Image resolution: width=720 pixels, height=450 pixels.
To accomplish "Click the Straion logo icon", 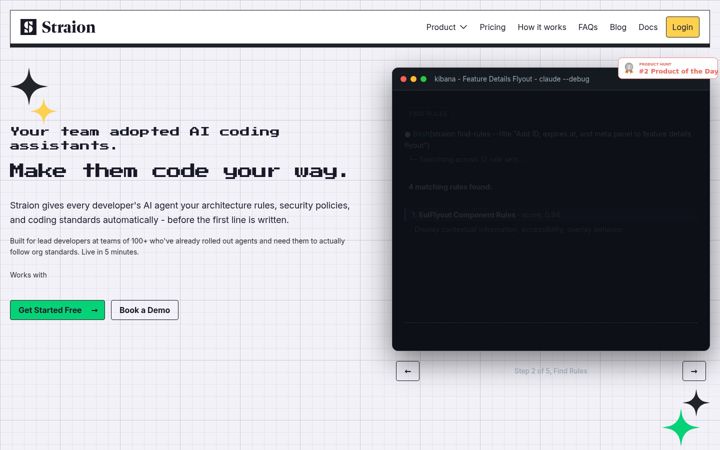I will tap(28, 27).
